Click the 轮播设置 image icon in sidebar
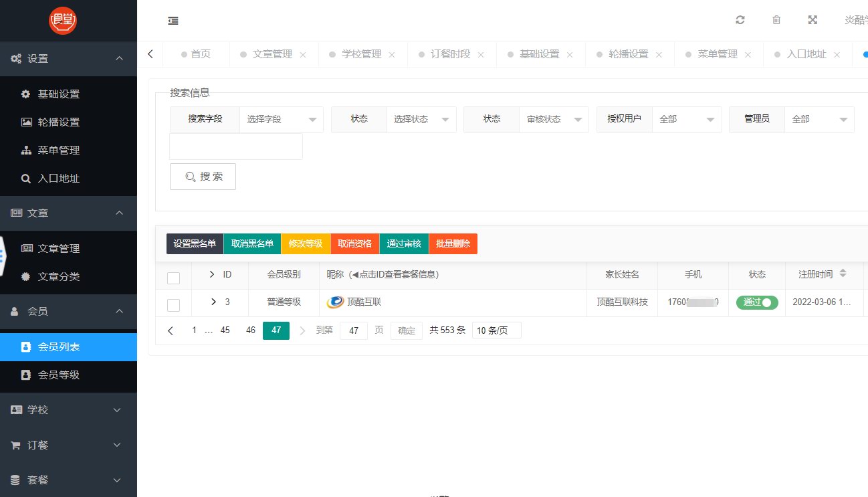868x497 pixels. 26,122
